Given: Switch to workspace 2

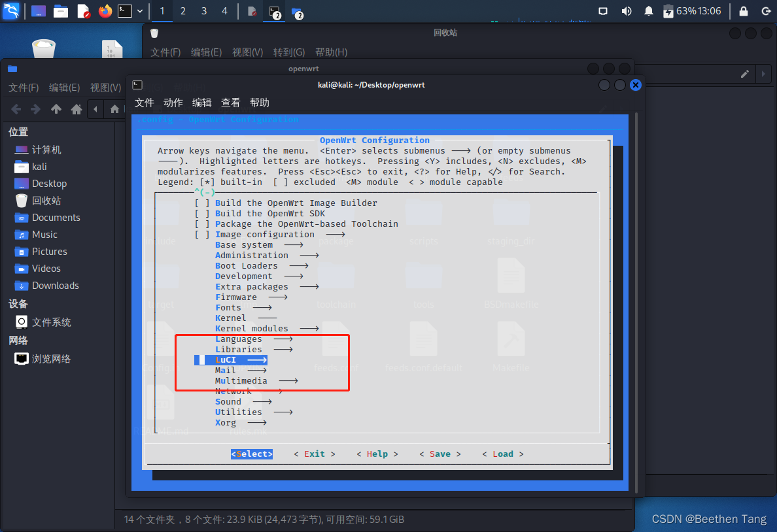Looking at the screenshot, I should pyautogui.click(x=183, y=11).
